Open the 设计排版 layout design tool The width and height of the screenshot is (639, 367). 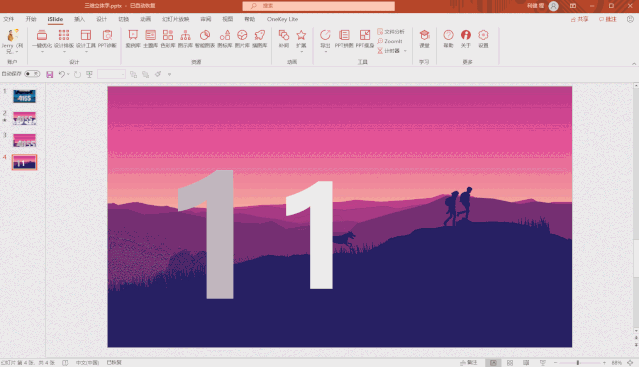(x=64, y=39)
